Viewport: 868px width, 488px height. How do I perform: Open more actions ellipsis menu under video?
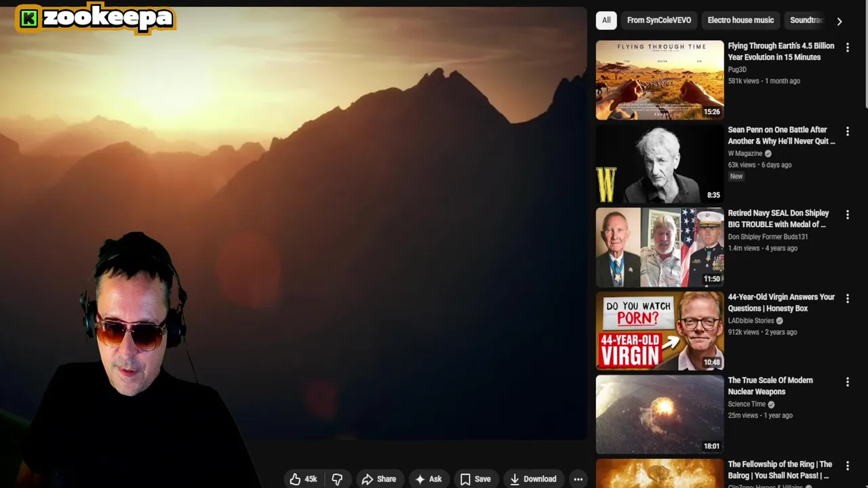tap(578, 479)
